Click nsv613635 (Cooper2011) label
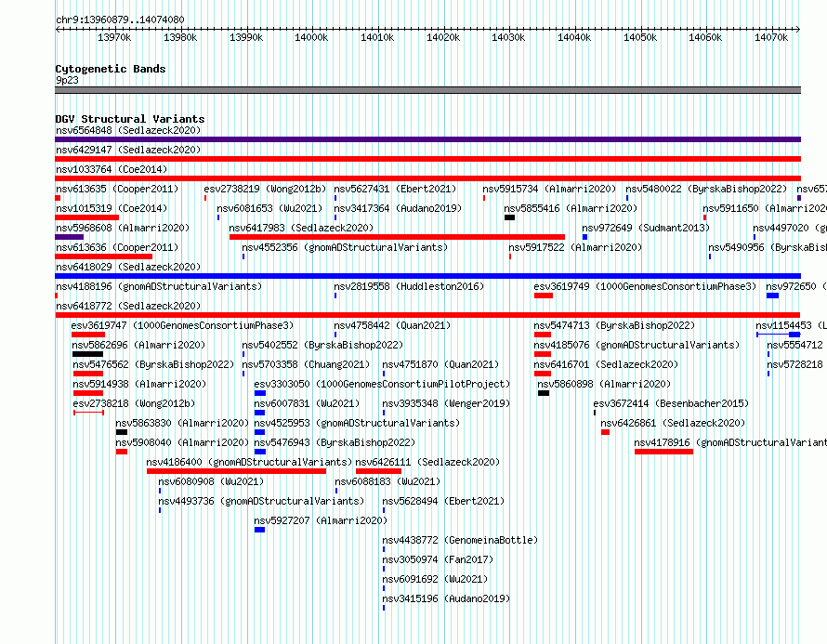The image size is (827, 644). pos(117,189)
